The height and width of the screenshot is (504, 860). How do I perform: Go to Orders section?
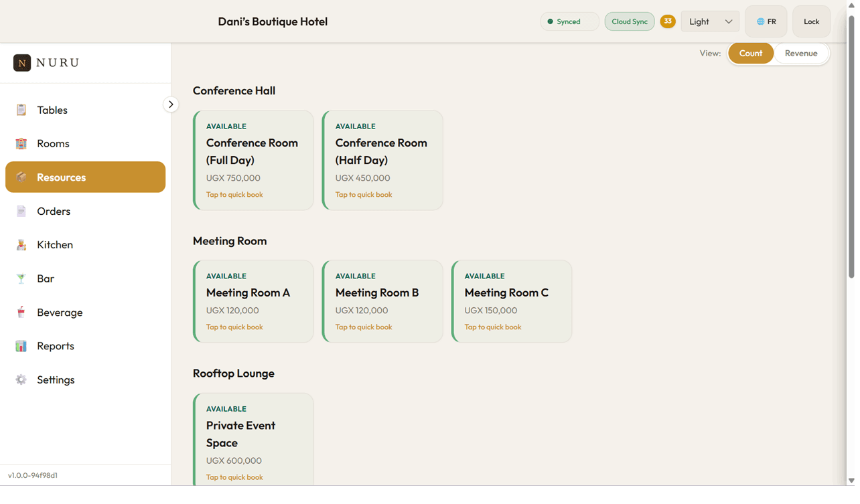[85, 211]
